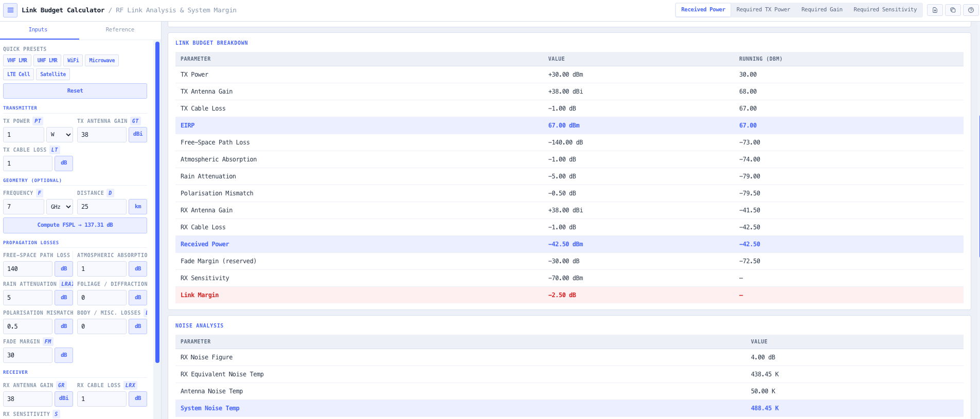The image size is (980, 419).
Task: Select the Reference tab
Action: click(x=120, y=30)
